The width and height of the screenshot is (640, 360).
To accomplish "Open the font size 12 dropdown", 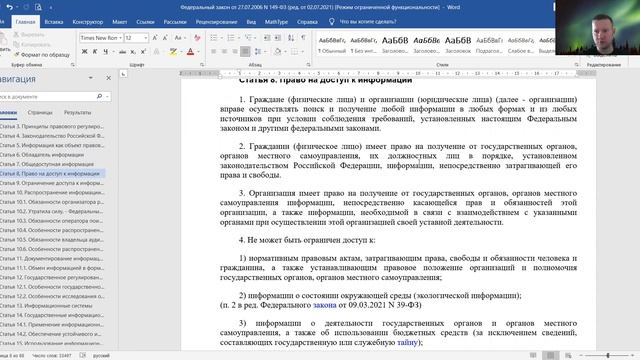I will (146, 38).
